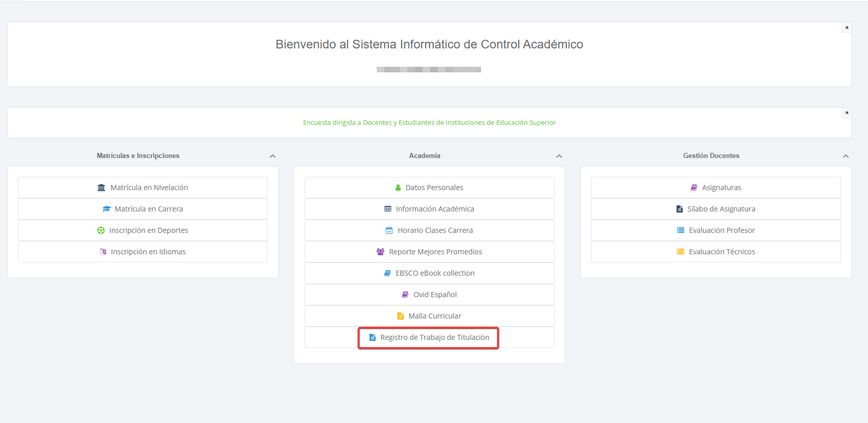Click the group icon for Reporte Mejores Promedios

coord(380,252)
